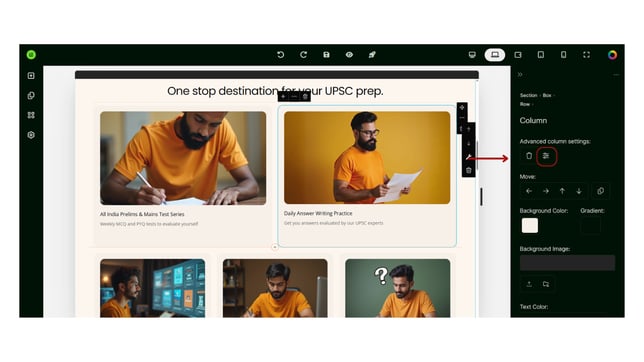Open the Gradient swatch

pos(591,226)
